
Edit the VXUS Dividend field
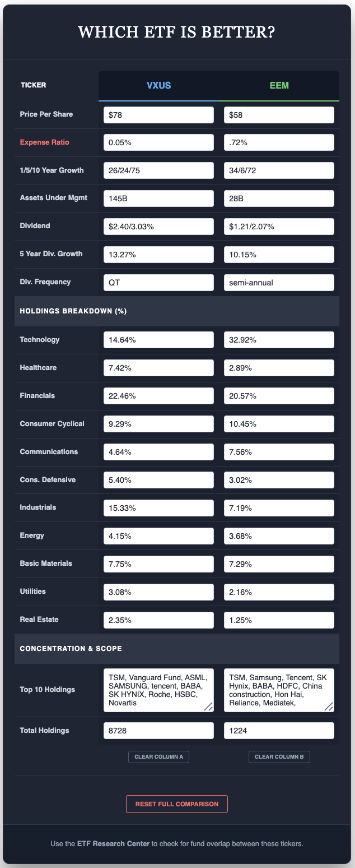pyautogui.click(x=158, y=227)
